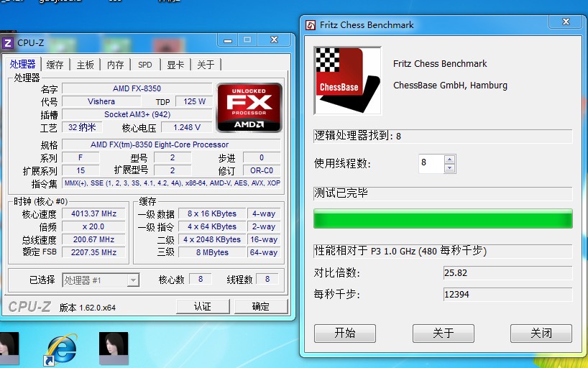Click the Fritz Chess Benchmark title bar icon
The width and height of the screenshot is (588, 368).
point(311,25)
